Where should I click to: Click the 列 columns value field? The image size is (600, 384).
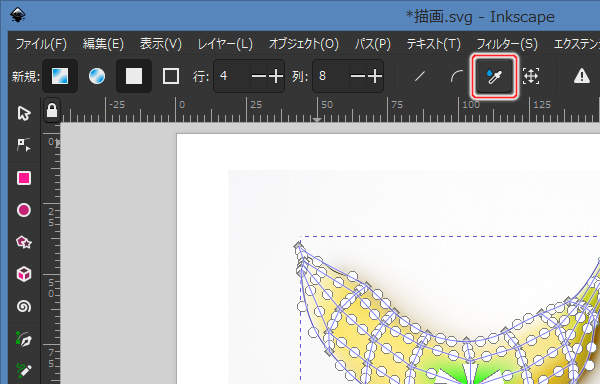point(331,76)
